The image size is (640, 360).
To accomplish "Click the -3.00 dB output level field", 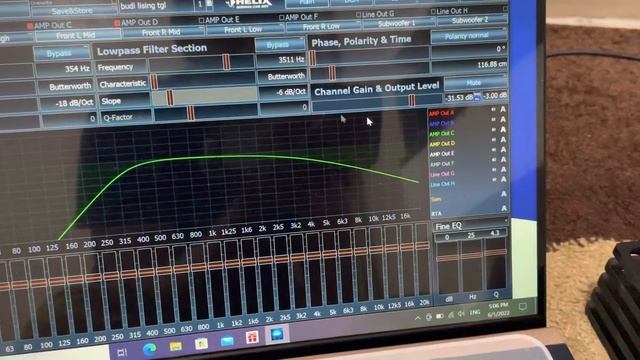I will [496, 96].
